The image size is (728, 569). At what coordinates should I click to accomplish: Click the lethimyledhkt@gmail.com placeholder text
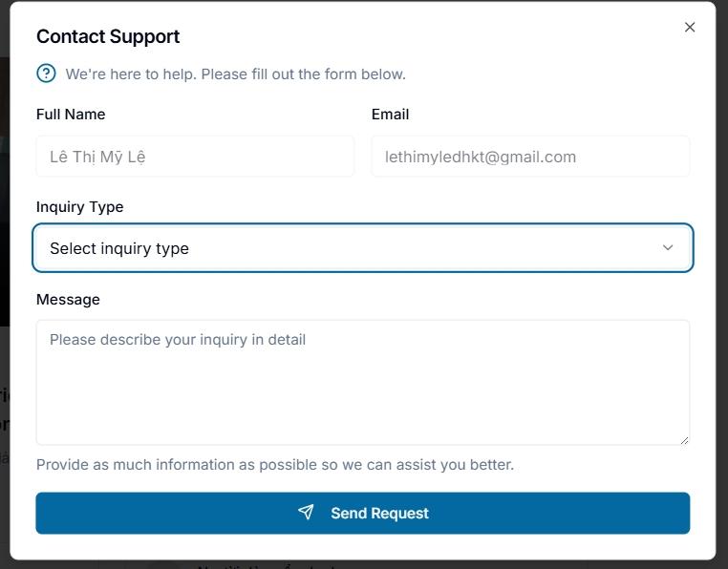480,157
